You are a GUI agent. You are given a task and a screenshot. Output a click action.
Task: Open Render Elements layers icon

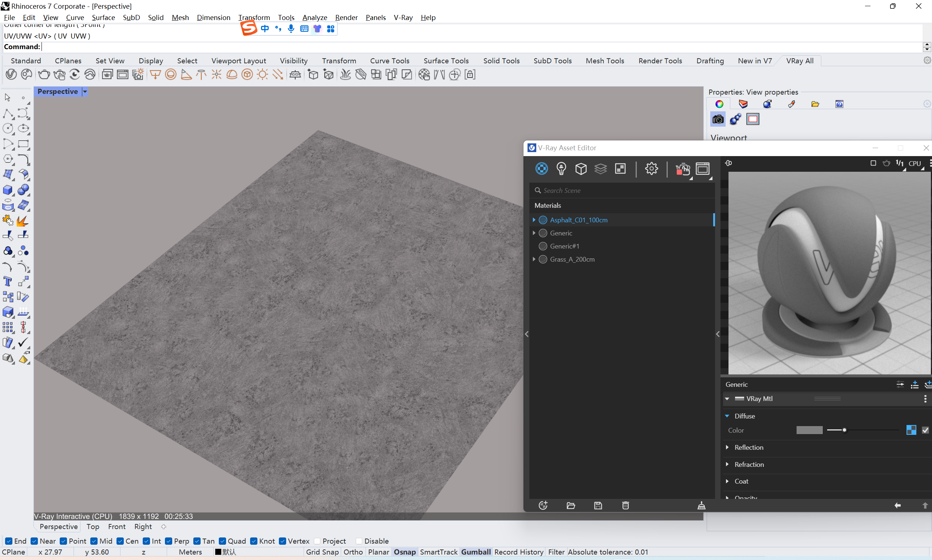click(600, 168)
